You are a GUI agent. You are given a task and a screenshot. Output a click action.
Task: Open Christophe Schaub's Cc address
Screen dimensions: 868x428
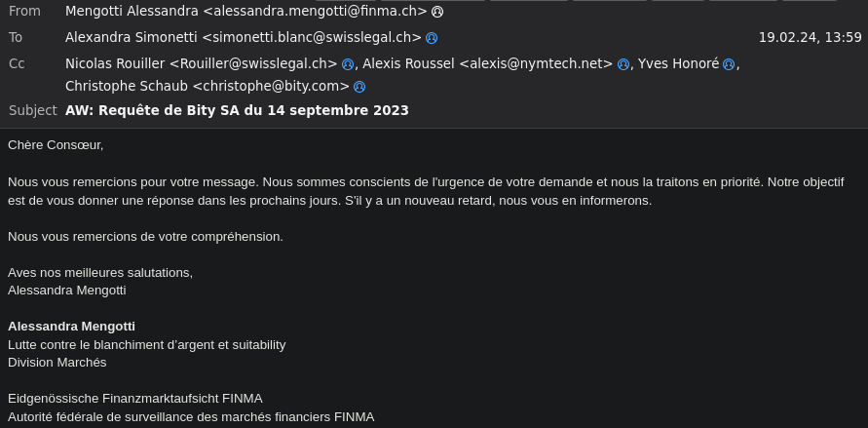[x=207, y=87]
